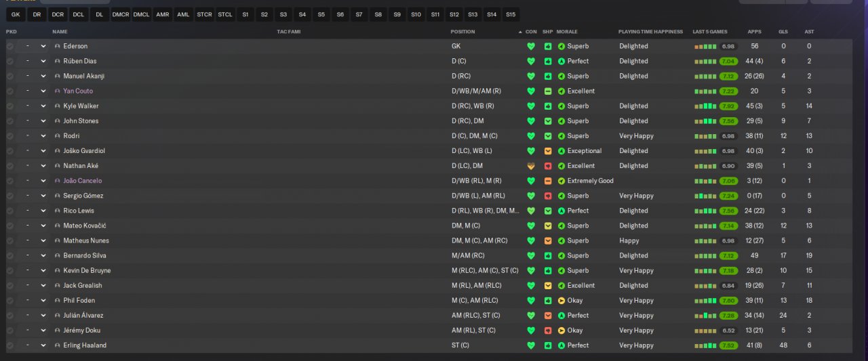Click Yan Couto's match sharpness icon

(x=548, y=91)
